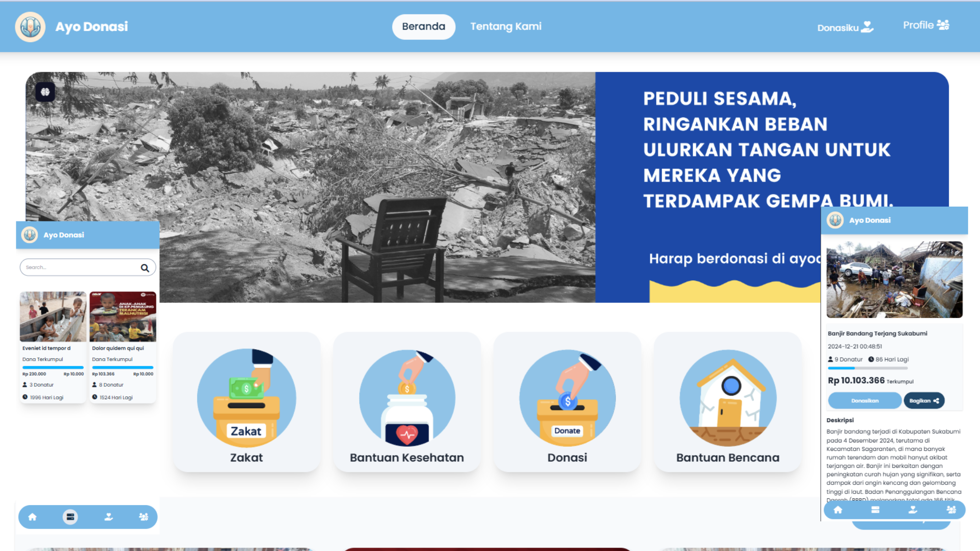The image size is (980, 551).
Task: Tap highlighted list icon in left mobile nav
Action: (70, 517)
